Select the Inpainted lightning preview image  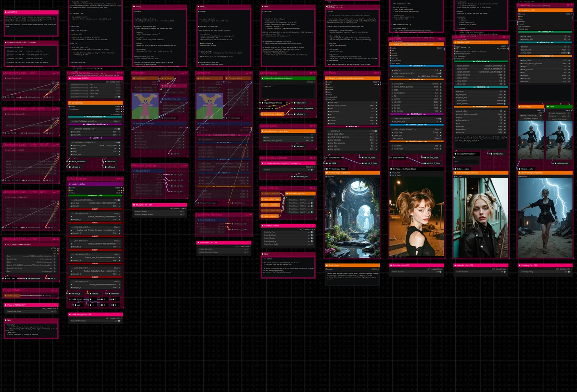point(545,218)
